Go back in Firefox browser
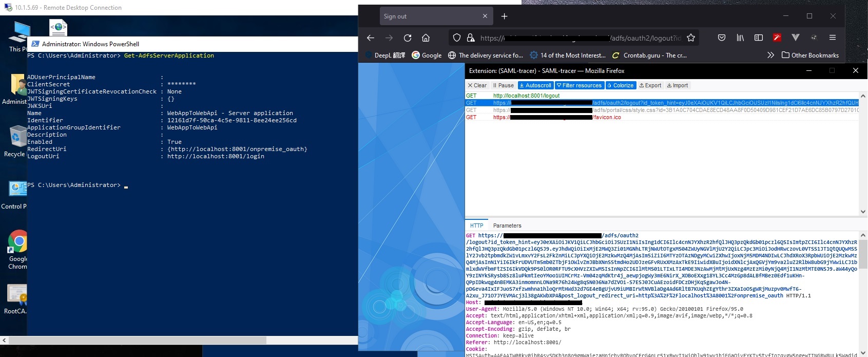Screen dimensions: 868x357 pyautogui.click(x=371, y=38)
